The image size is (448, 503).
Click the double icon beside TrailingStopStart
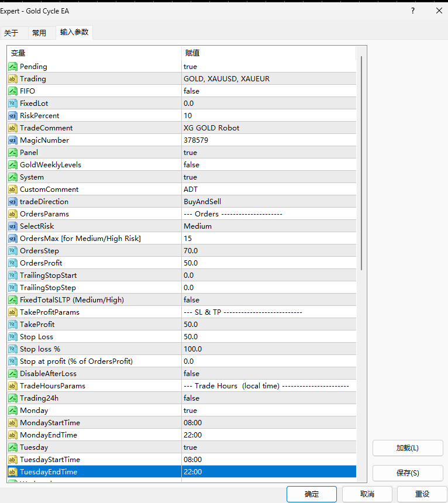point(13,275)
